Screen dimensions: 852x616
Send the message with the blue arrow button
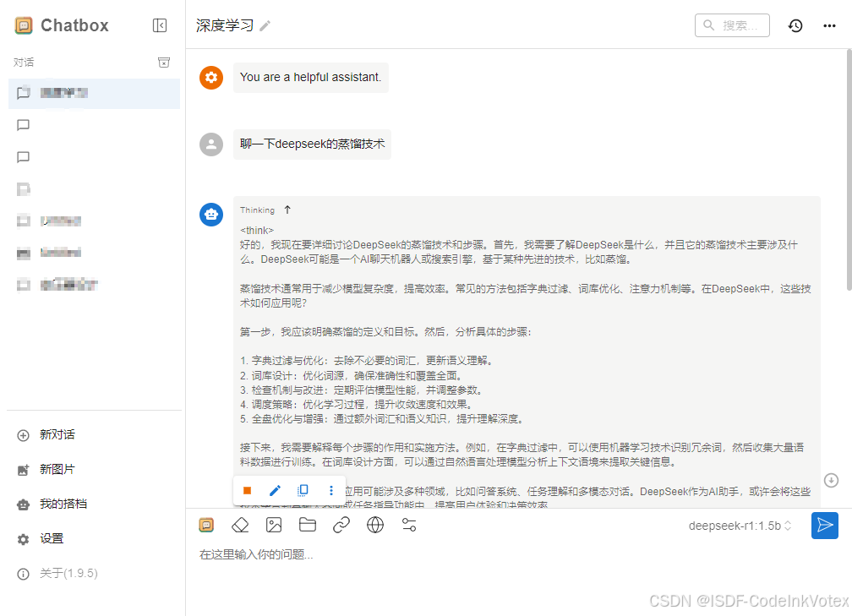[825, 526]
